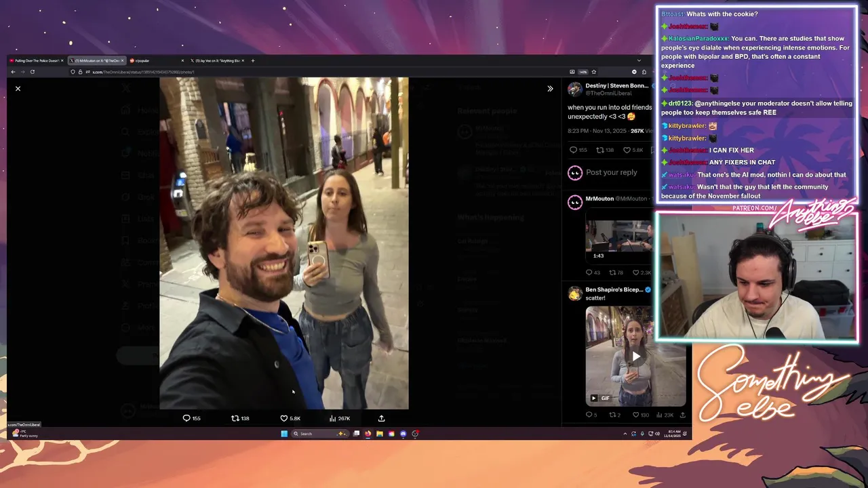Share the photo using the upload arrow icon
868x488 pixels.
[381, 418]
